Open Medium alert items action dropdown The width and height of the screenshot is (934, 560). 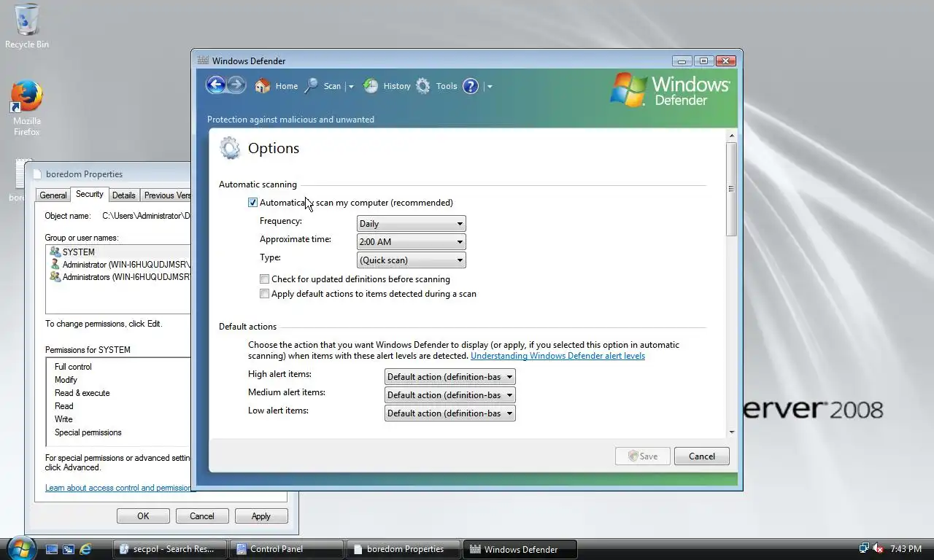click(449, 395)
